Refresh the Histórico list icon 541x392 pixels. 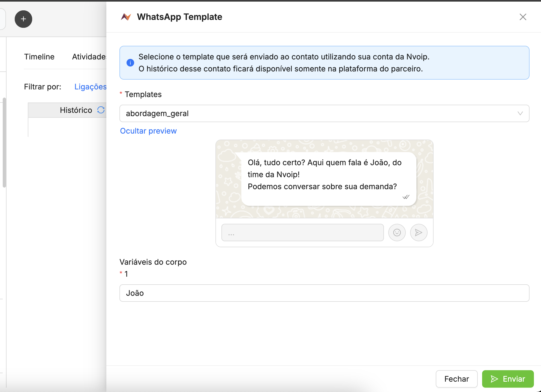101,110
